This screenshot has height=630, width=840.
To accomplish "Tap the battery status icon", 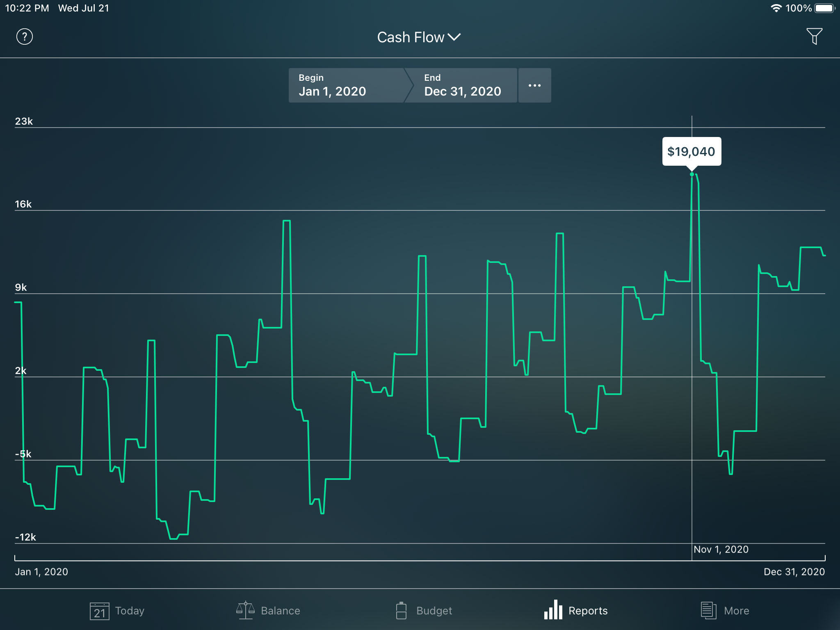I will tap(825, 8).
